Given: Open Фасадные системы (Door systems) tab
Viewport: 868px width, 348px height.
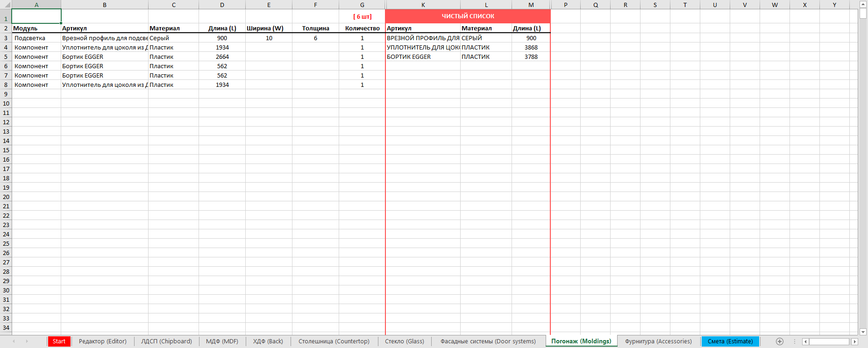Looking at the screenshot, I should coord(488,341).
